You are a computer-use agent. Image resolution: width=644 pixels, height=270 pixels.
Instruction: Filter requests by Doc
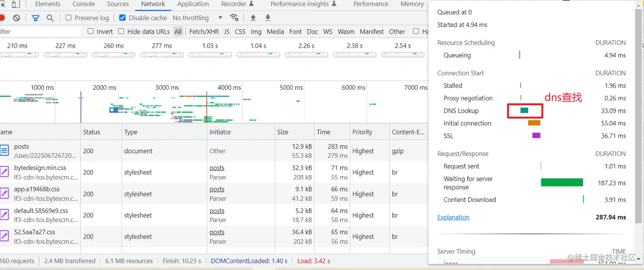coord(312,31)
